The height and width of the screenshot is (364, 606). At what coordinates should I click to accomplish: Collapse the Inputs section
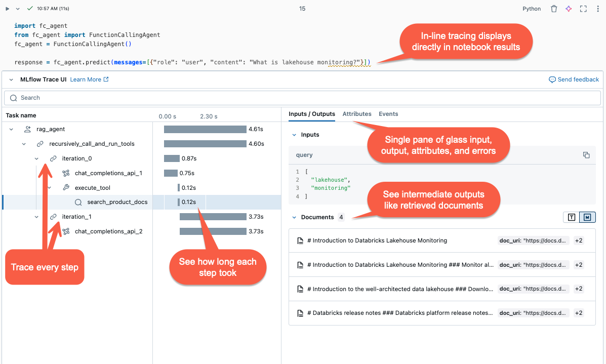click(294, 135)
